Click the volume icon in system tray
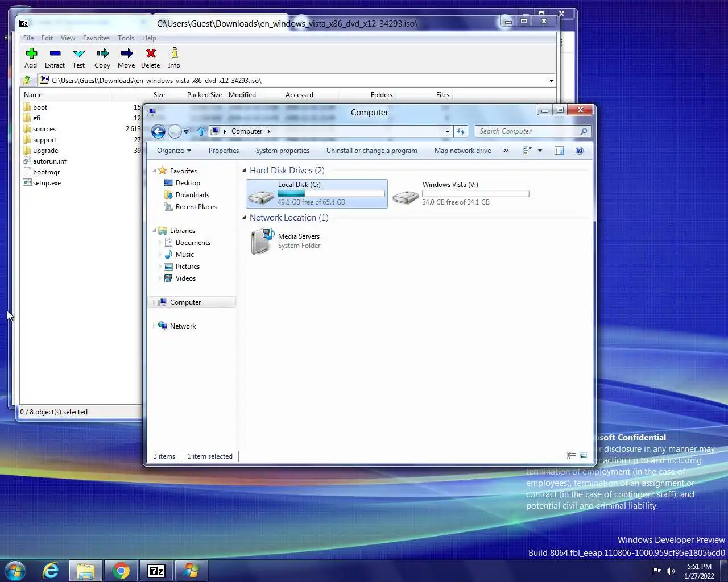 (x=671, y=571)
